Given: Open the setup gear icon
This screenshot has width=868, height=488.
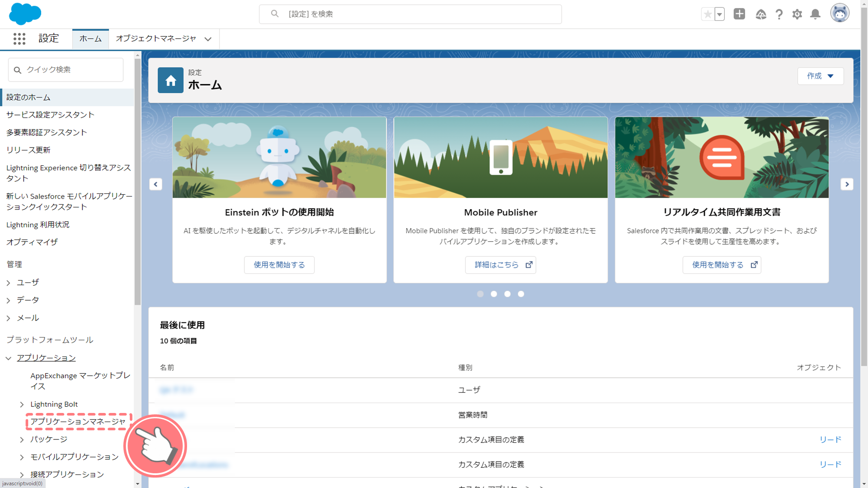Looking at the screenshot, I should pyautogui.click(x=797, y=14).
